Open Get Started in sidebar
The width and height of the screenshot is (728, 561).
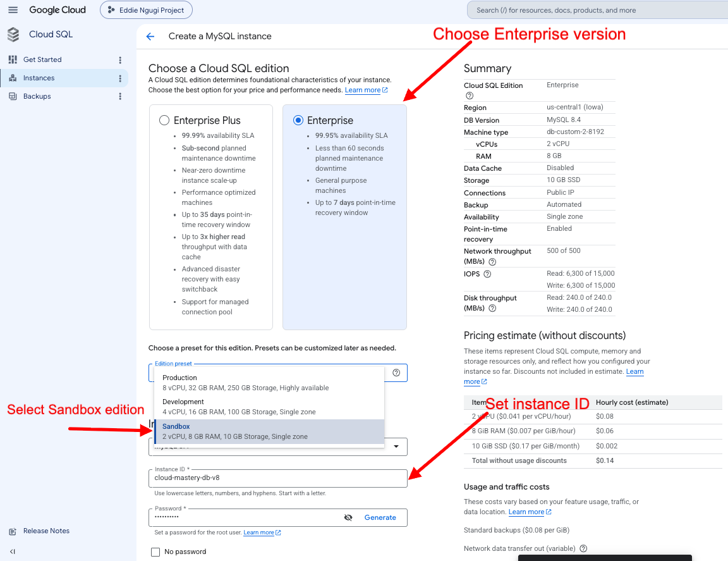click(42, 59)
